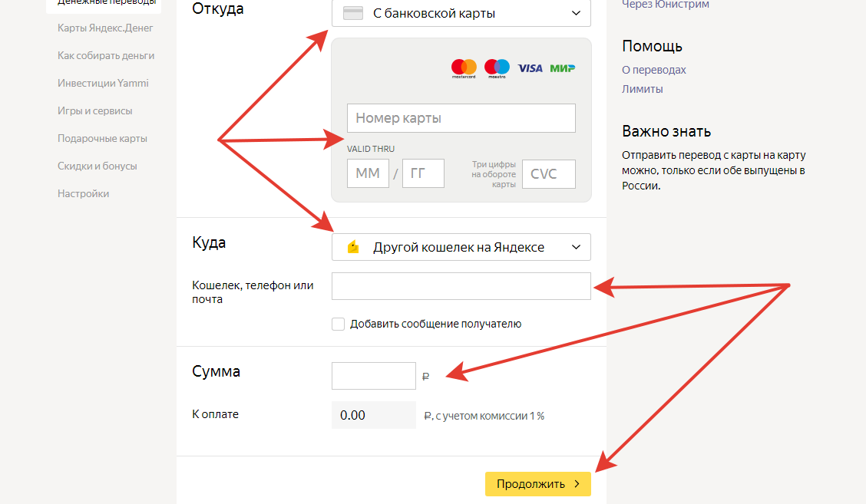
Task: Open Подарочные карты menu item
Action: (102, 139)
